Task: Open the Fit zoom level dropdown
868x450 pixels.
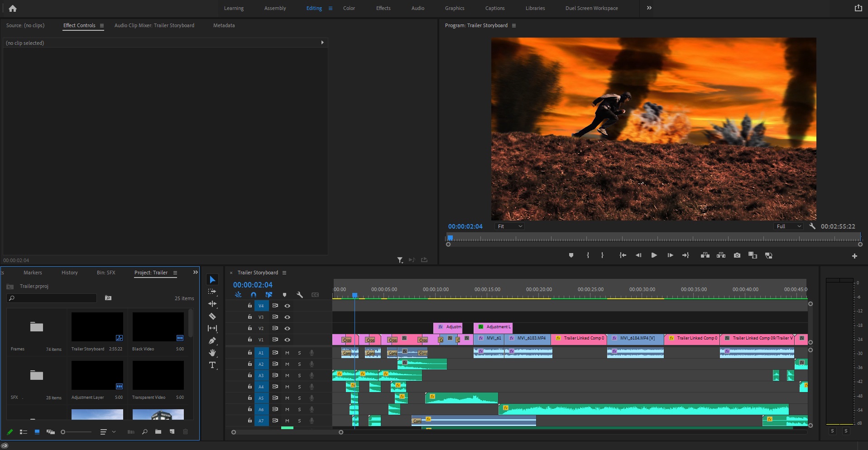Action: 509,226
